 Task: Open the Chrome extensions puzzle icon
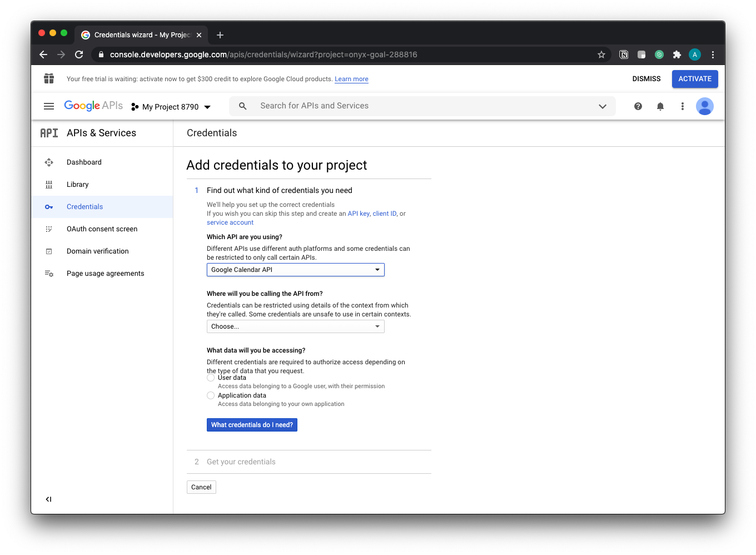677,54
